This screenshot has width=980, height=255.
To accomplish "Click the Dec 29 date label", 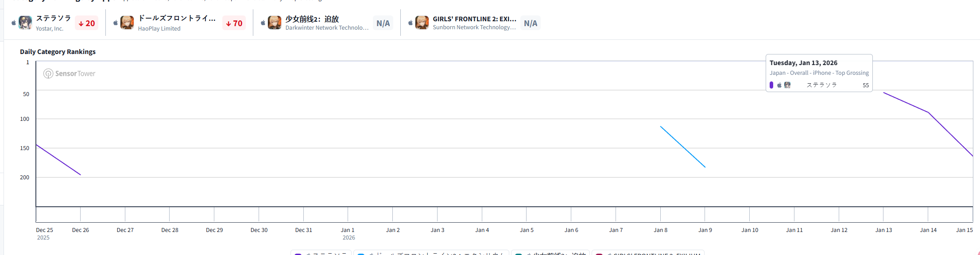I will (x=214, y=230).
